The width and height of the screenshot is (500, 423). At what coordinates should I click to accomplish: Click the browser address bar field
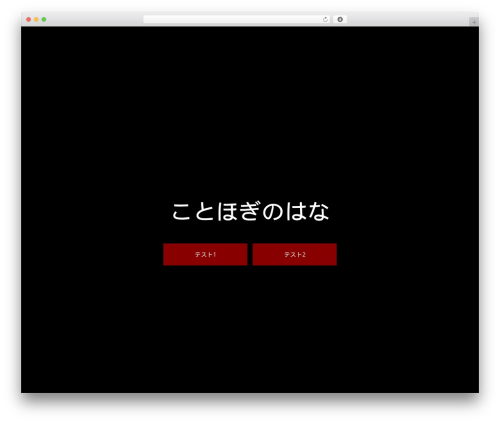click(237, 19)
